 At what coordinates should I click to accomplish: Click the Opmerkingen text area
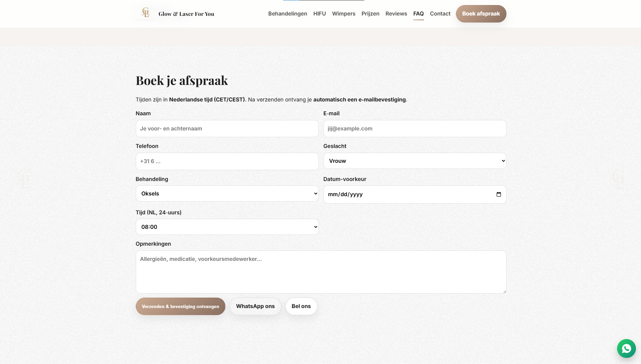pyautogui.click(x=320, y=272)
